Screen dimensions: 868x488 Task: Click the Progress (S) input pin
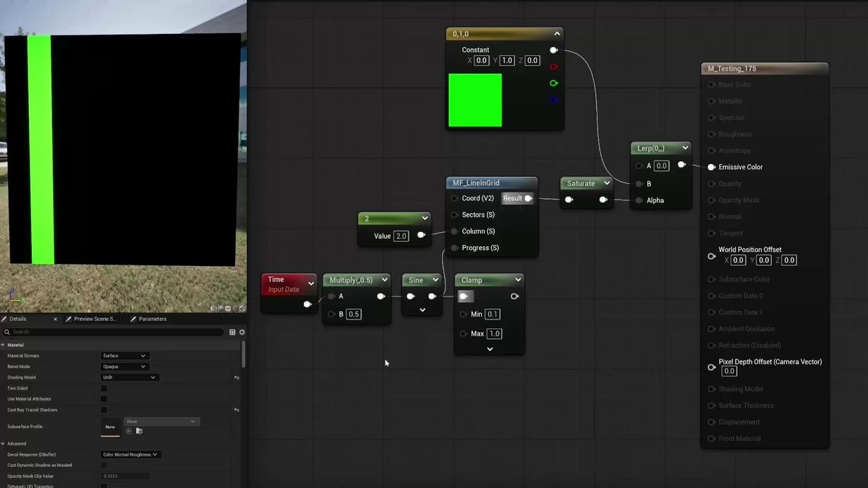[x=454, y=248]
